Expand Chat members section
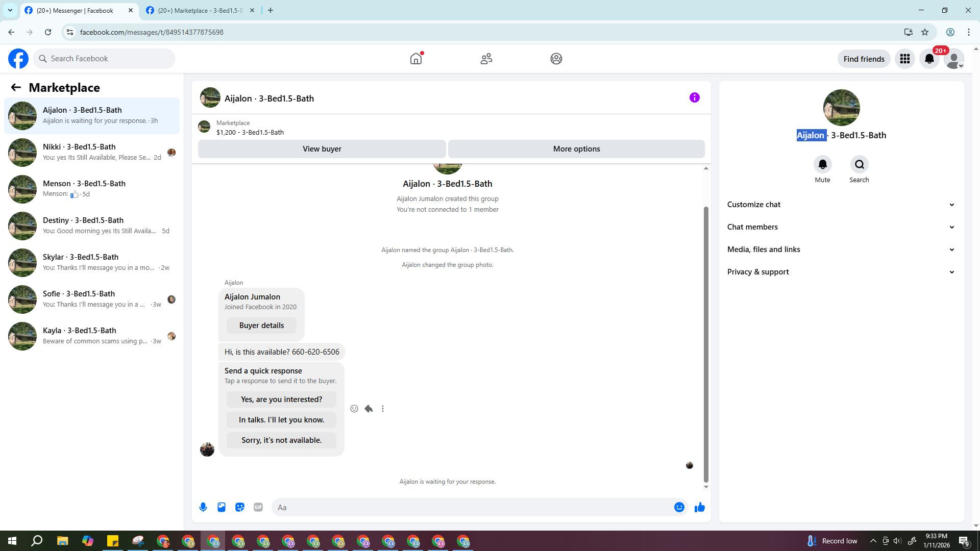This screenshot has width=980, height=551. tap(841, 227)
